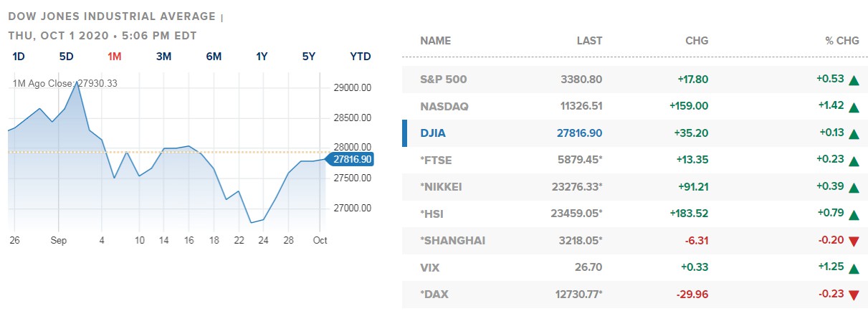Select the 5D time range
Viewport: 868px width, 311px height.
pyautogui.click(x=67, y=57)
